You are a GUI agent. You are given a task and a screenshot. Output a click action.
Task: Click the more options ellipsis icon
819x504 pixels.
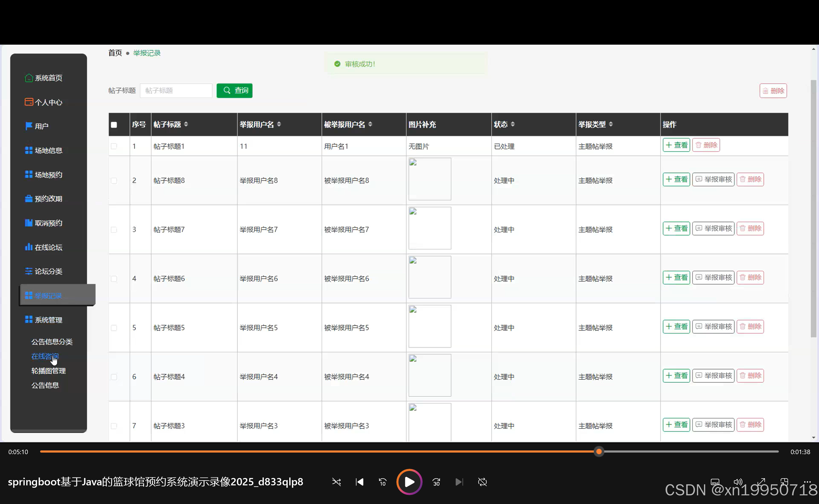pyautogui.click(x=807, y=482)
